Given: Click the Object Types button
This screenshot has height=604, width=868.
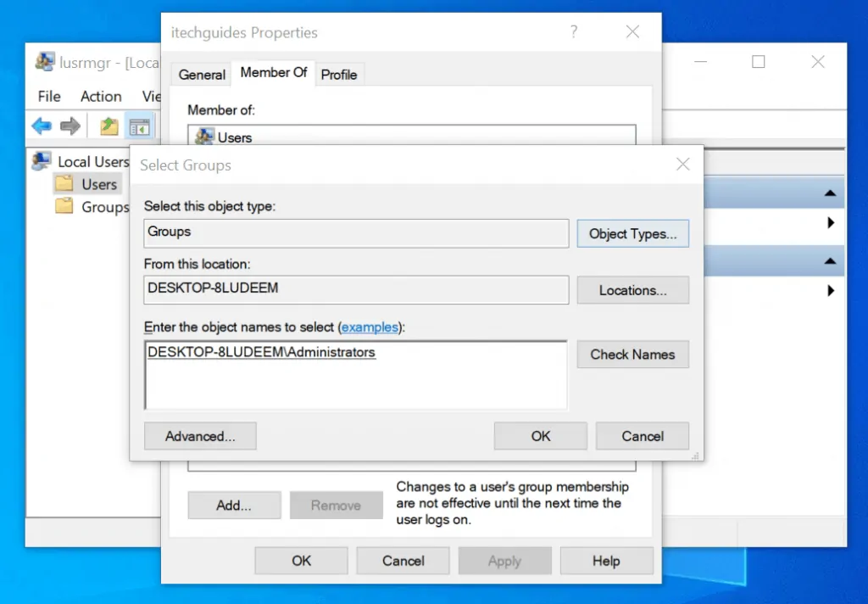Looking at the screenshot, I should click(632, 234).
